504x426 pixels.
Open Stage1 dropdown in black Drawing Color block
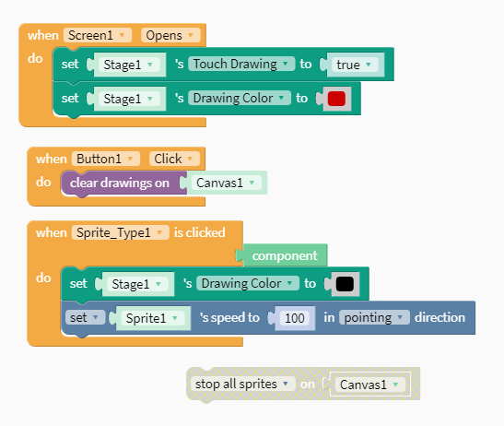137,284
